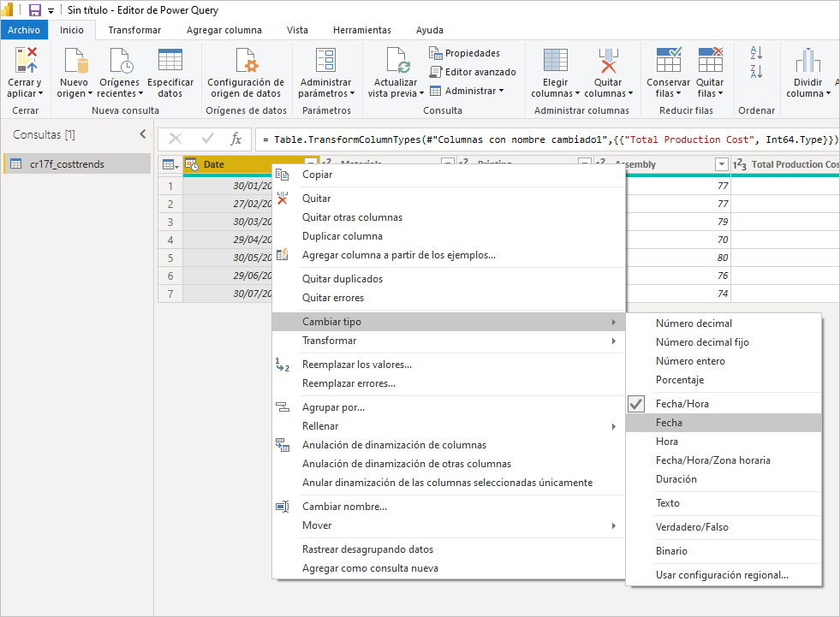Expand the Cerrar y aplicar dropdown arrow
This screenshot has height=617, width=840.
pyautogui.click(x=40, y=93)
